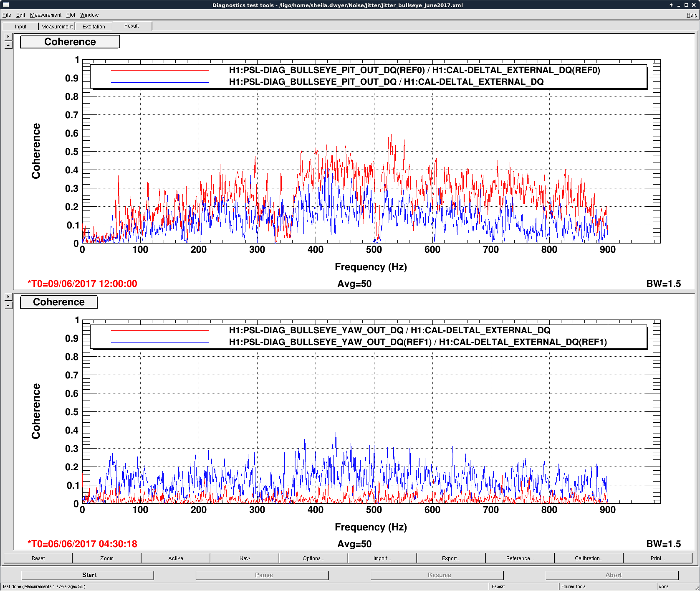Open the File menu

pos(7,15)
